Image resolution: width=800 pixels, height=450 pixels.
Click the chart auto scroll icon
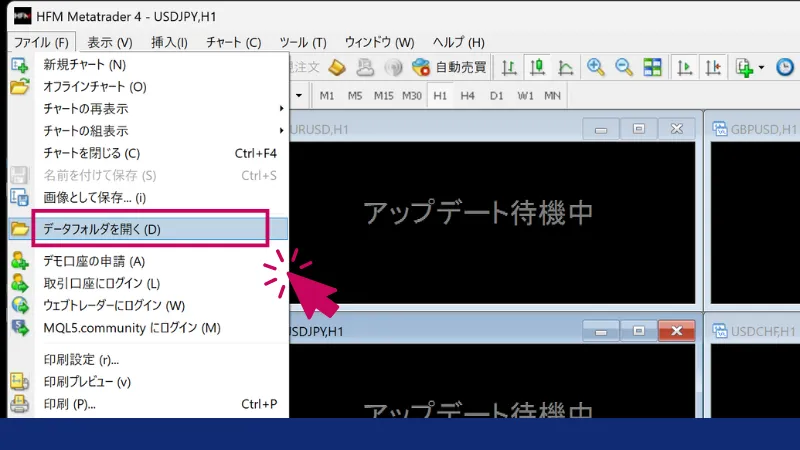point(685,68)
